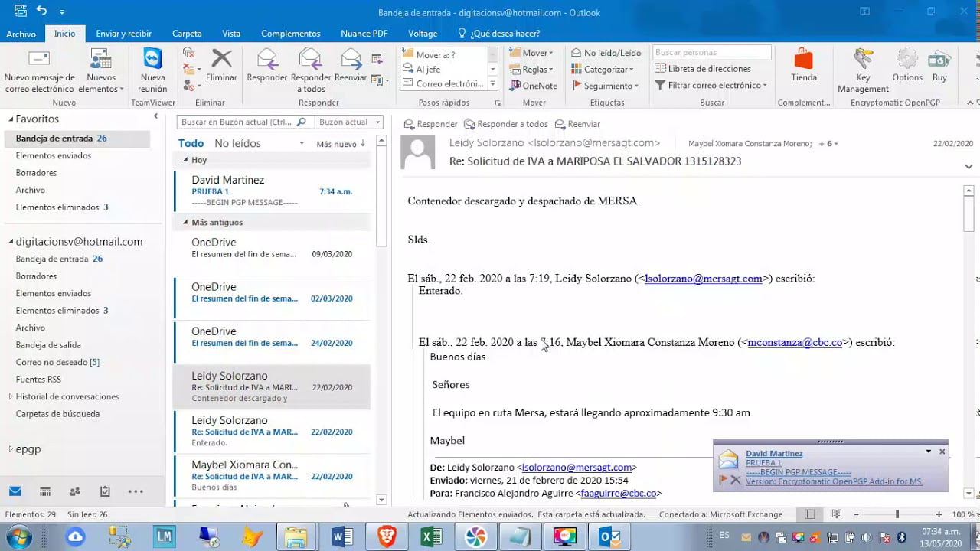Click Responder in the reading pane
This screenshot has width=980, height=551.
[430, 124]
